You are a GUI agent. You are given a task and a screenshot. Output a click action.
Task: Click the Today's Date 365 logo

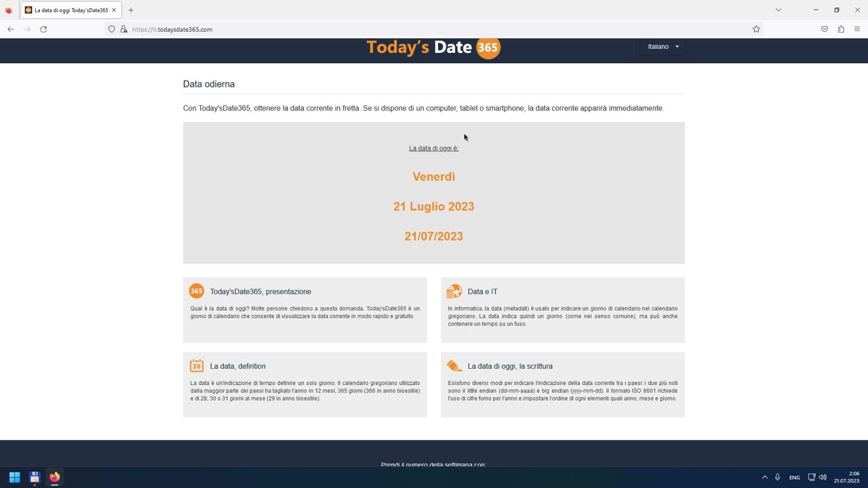click(x=433, y=47)
